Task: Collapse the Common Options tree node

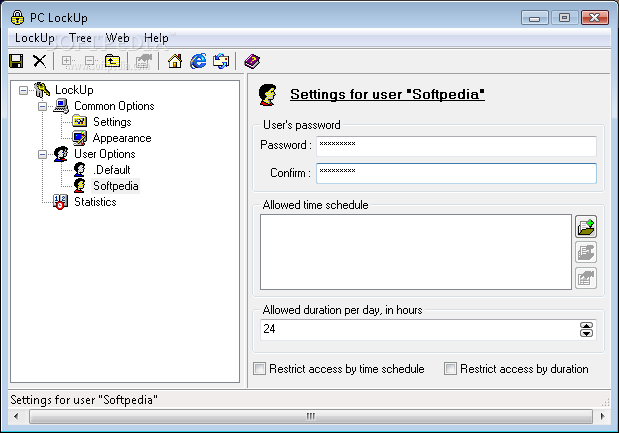Action: point(42,107)
